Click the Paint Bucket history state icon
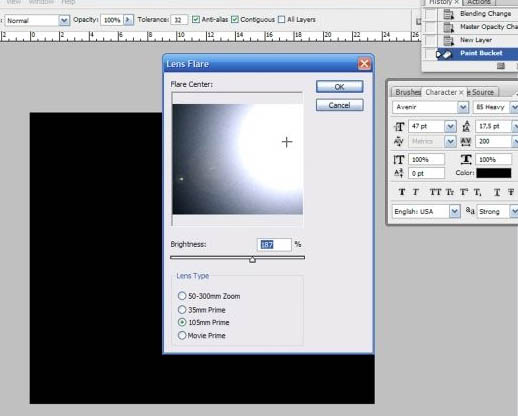Image resolution: width=518 pixels, height=416 pixels. click(x=448, y=54)
